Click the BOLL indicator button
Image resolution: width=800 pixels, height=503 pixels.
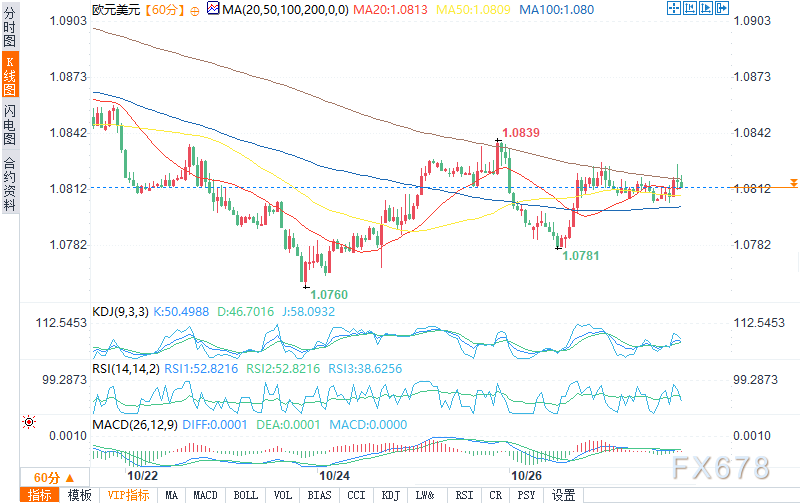click(245, 495)
